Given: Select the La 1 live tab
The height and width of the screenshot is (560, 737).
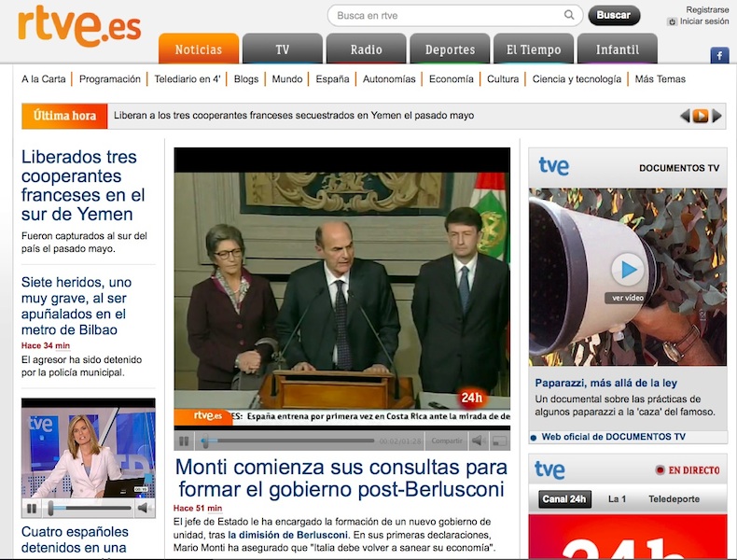Looking at the screenshot, I should point(617,499).
